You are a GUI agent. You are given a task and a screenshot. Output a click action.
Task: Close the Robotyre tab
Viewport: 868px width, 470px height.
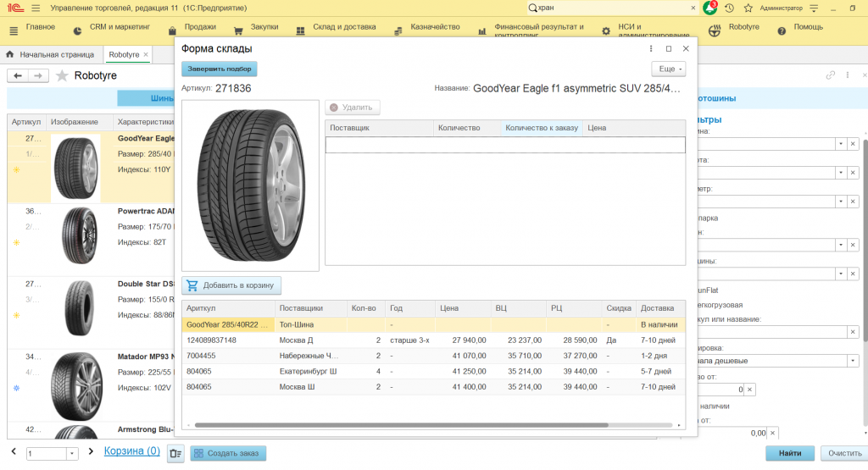[x=146, y=54]
